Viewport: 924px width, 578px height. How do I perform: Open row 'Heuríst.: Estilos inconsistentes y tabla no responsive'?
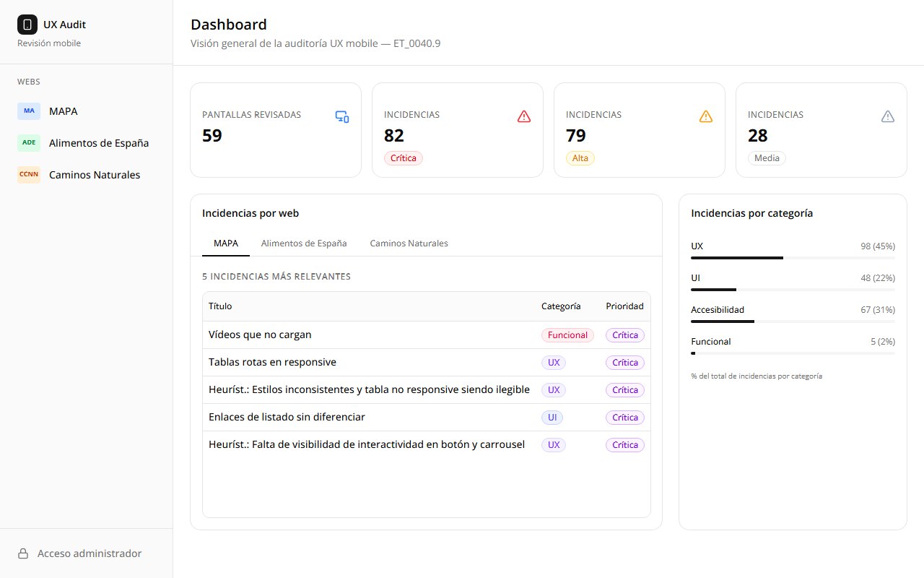point(427,390)
